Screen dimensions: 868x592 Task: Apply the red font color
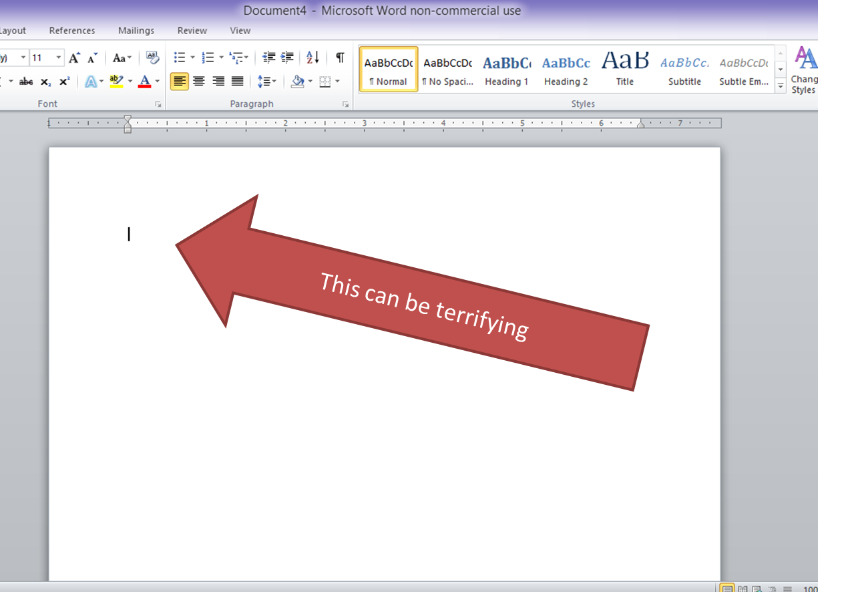[x=144, y=82]
